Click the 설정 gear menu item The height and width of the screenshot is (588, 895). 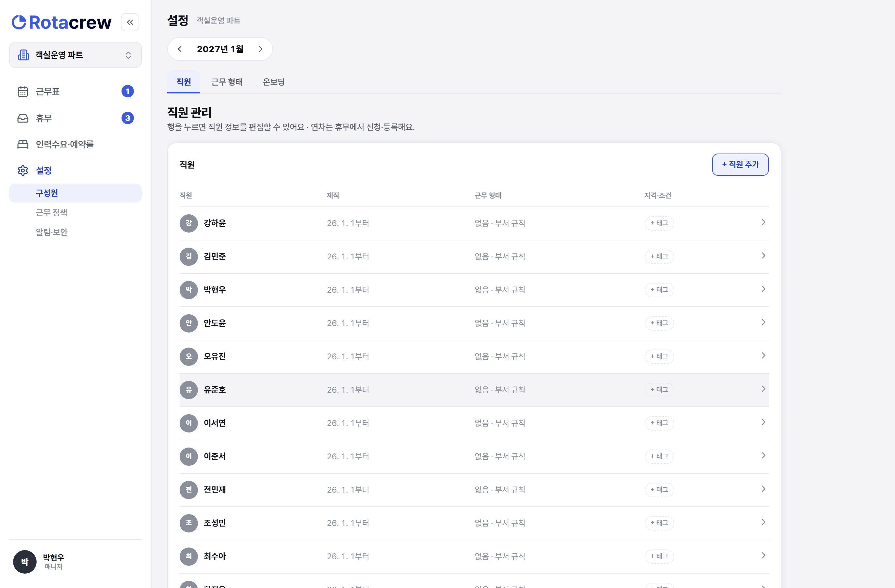point(75,170)
